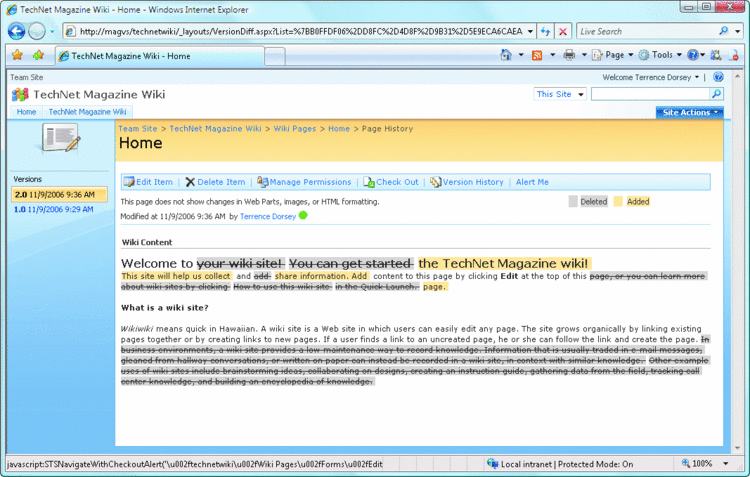750x477 pixels.
Task: Select the Home navigation tab
Action: point(26,112)
